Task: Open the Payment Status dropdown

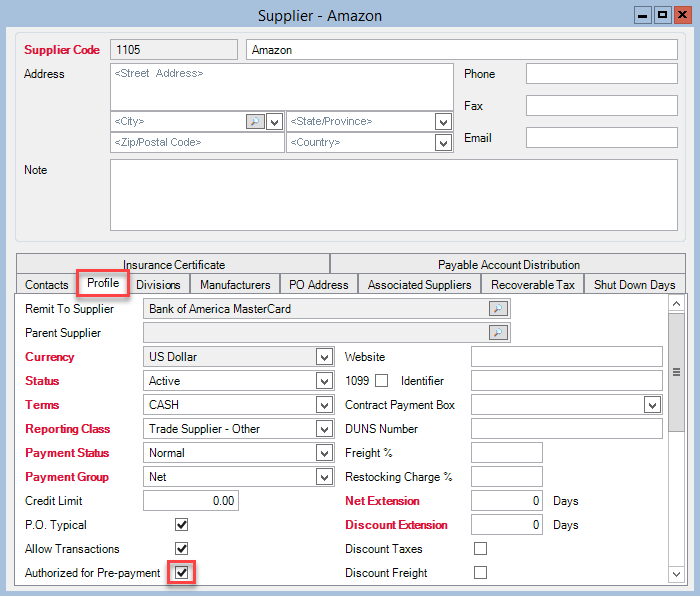Action: [324, 454]
